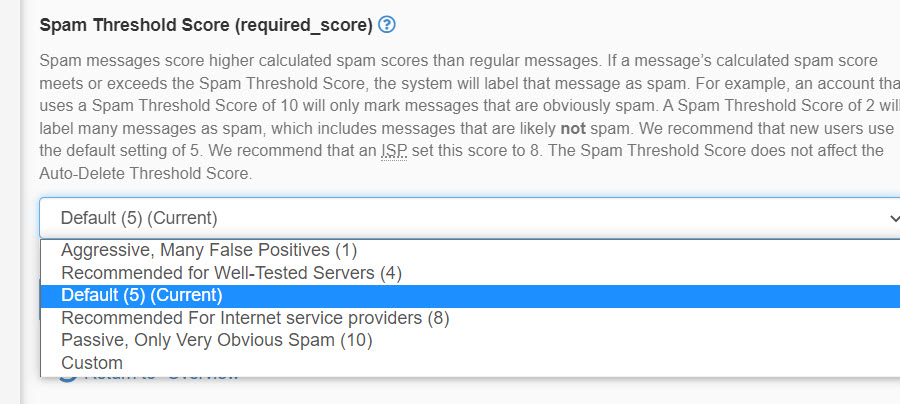The width and height of the screenshot is (900, 404).
Task: Click the bold word 'not' in the description
Action: tap(572, 129)
